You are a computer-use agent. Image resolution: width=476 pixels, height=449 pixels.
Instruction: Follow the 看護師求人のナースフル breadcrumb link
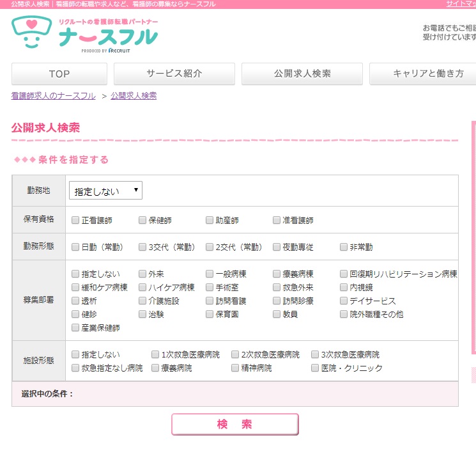tap(53, 96)
